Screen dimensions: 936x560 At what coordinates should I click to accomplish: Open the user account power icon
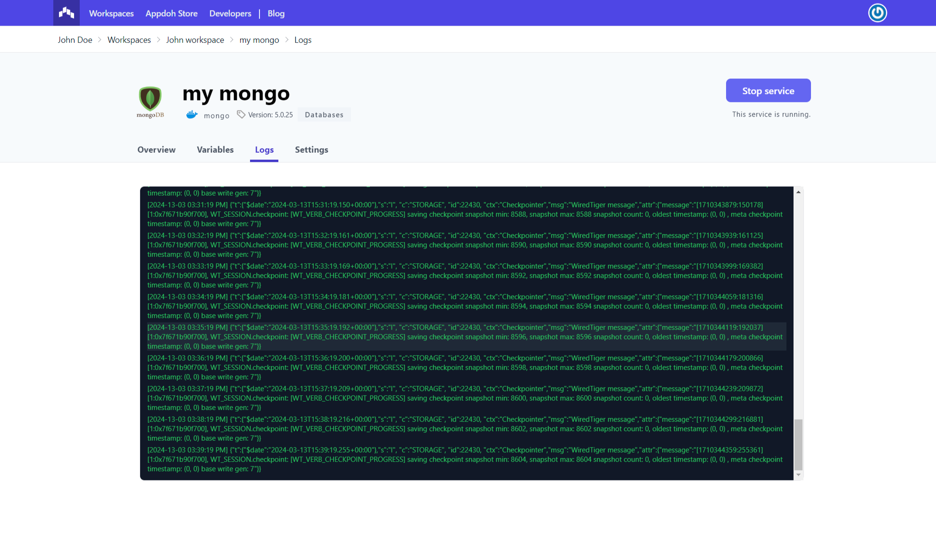(x=877, y=13)
